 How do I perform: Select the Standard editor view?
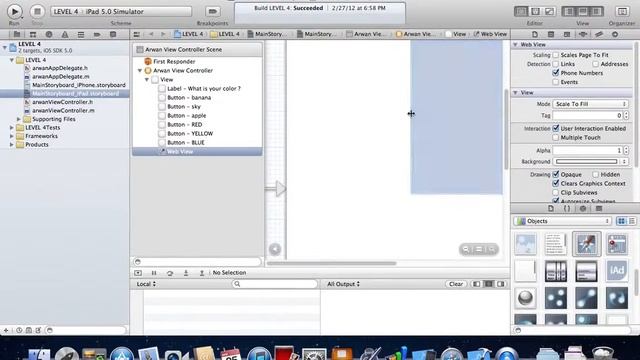(x=521, y=11)
